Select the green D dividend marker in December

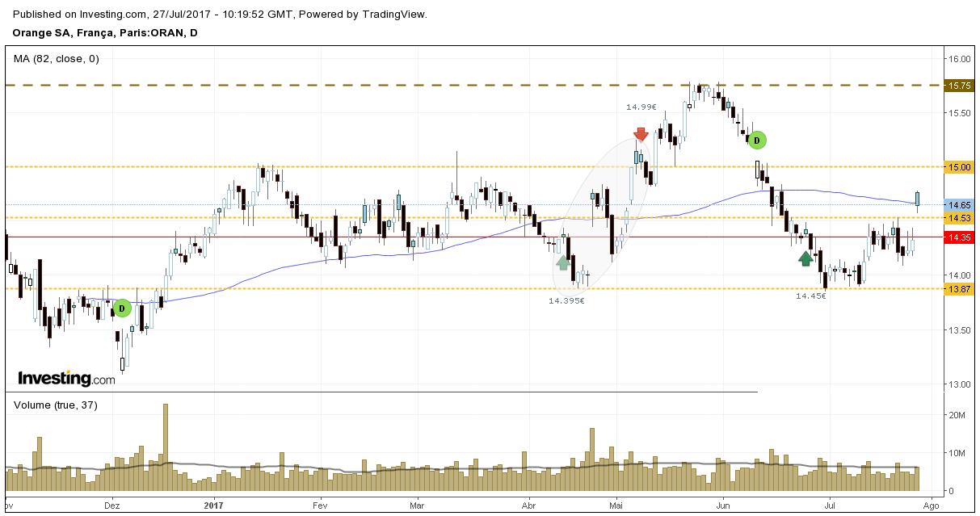tap(121, 308)
